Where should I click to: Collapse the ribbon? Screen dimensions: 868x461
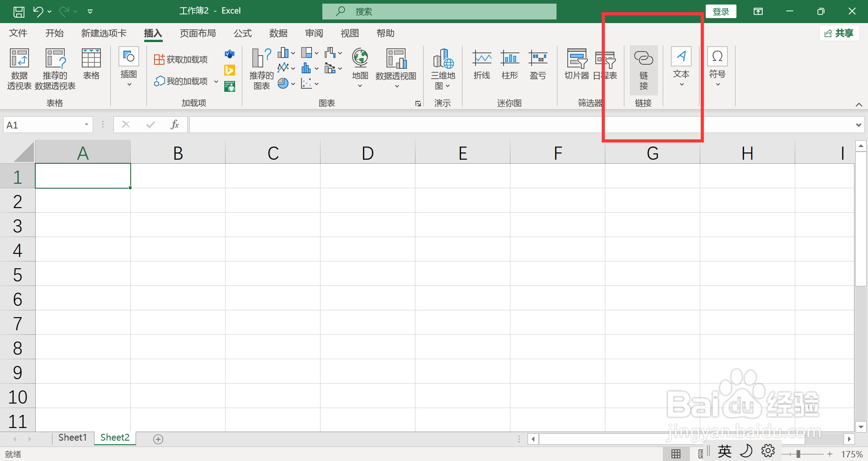click(x=859, y=105)
